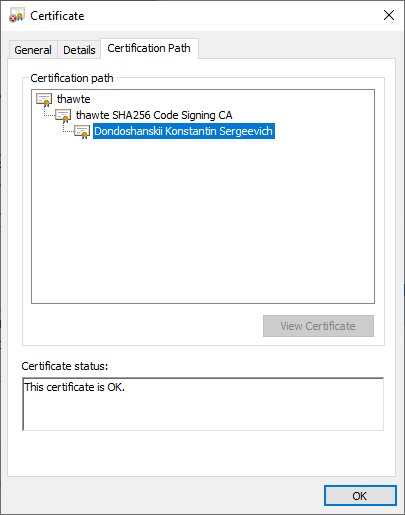405x515 pixels.
Task: Select Dondoshanskii Konstantin Sergeevich certificate entry
Action: click(x=184, y=131)
